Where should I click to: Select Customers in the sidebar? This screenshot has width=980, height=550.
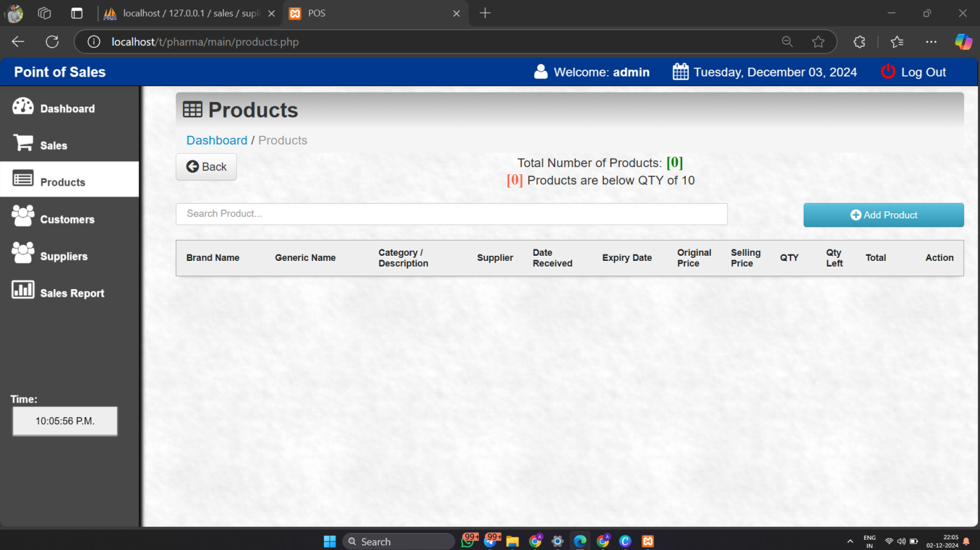tap(67, 219)
